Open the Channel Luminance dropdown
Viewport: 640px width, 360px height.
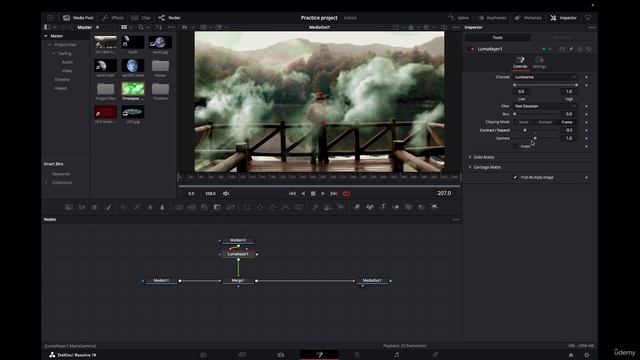pos(545,77)
